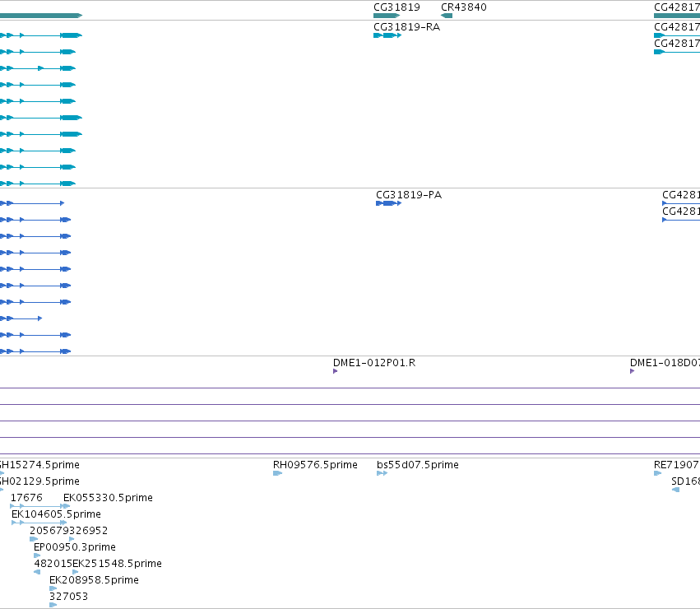
Task: Click the unlabeled teal gene bar at top left
Action: tap(41, 16)
